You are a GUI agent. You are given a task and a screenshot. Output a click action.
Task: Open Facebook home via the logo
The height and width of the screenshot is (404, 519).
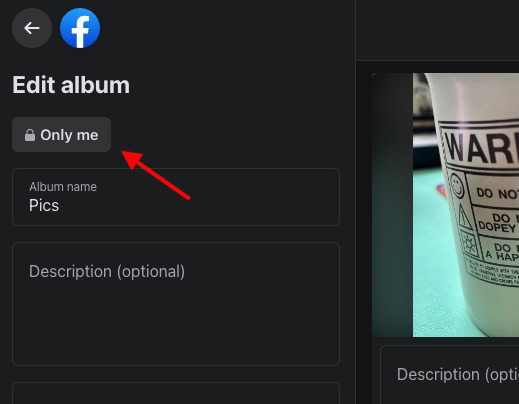point(80,28)
